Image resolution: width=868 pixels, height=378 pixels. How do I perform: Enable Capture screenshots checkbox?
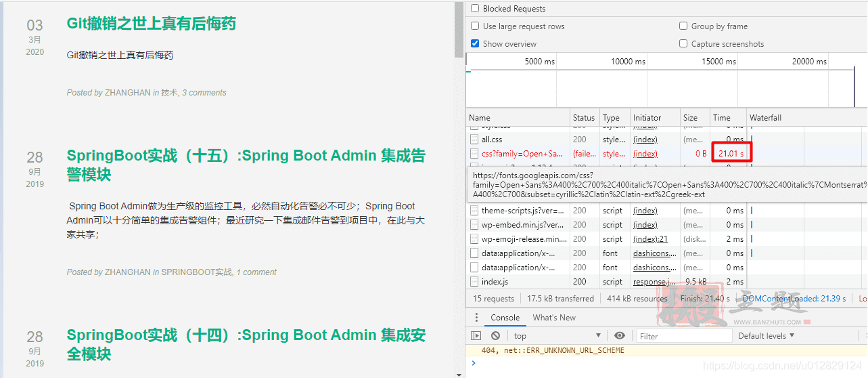(683, 44)
